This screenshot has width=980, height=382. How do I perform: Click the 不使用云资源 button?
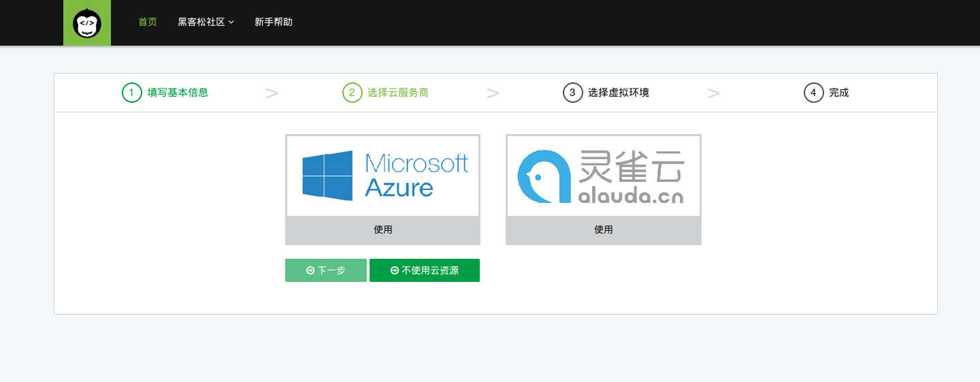pyautogui.click(x=425, y=270)
